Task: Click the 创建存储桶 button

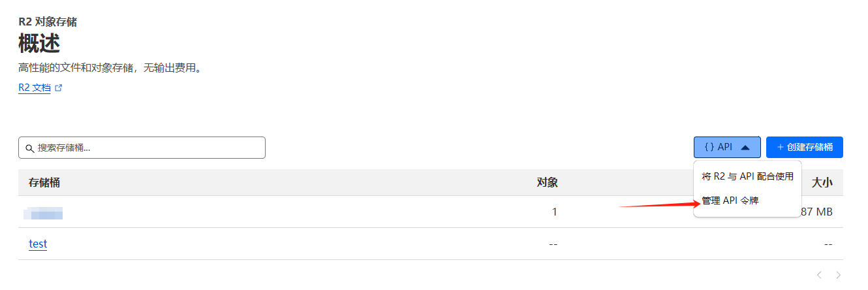Action: (805, 148)
